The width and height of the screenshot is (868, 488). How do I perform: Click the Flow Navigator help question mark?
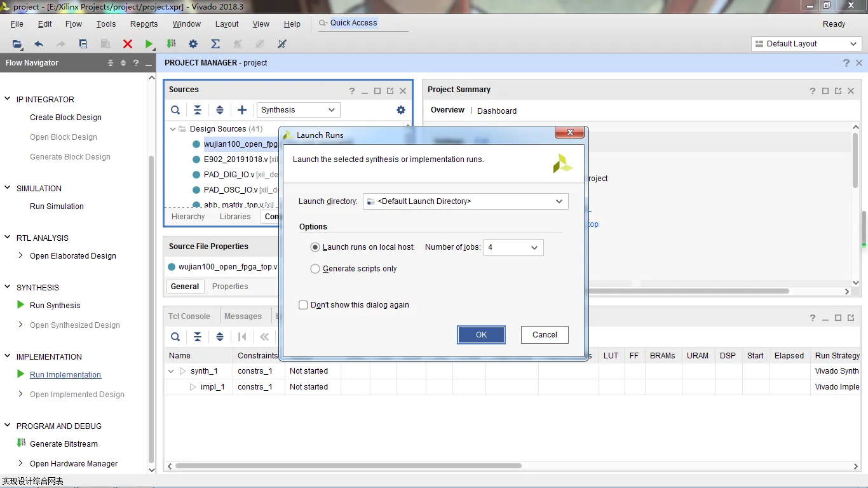[x=136, y=63]
